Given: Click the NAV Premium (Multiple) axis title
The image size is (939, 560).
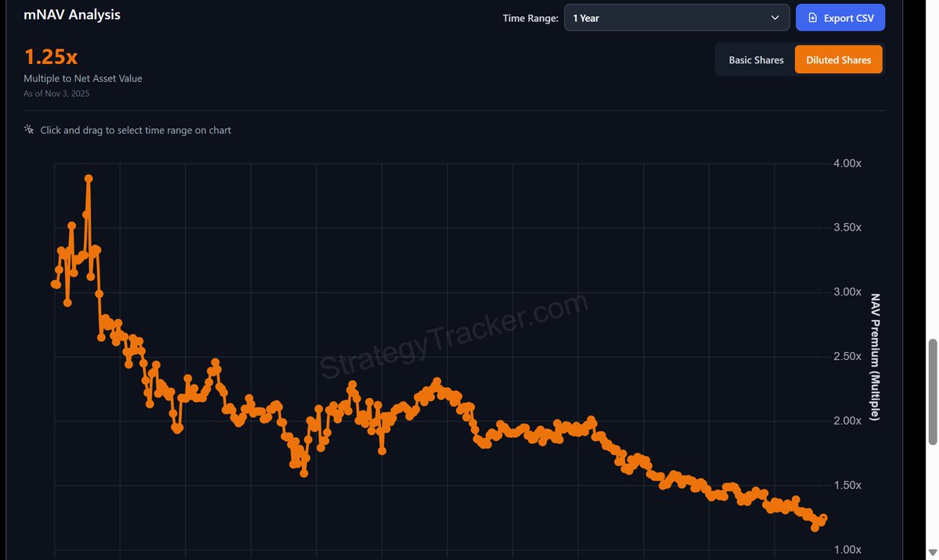Looking at the screenshot, I should [x=876, y=357].
